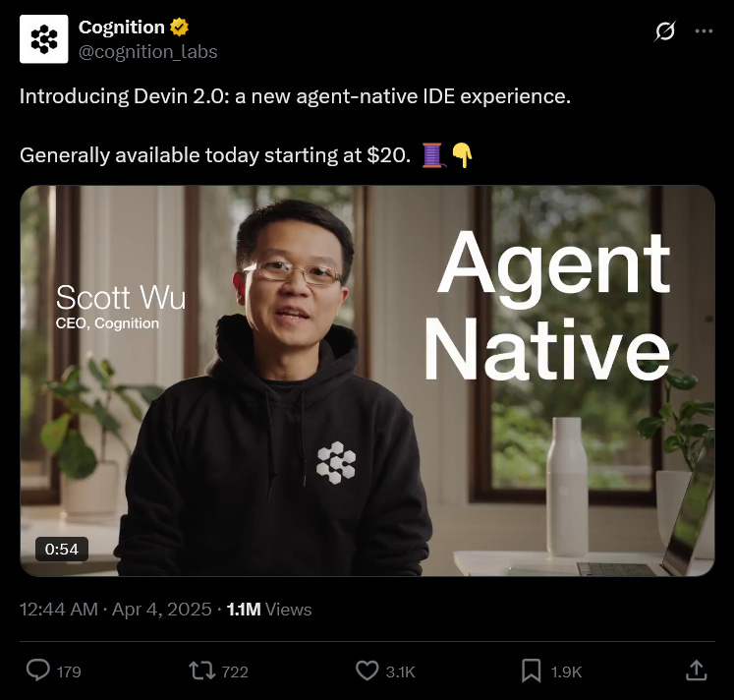Click the 1.9K bookmarks count
The image size is (734, 700).
pos(566,671)
